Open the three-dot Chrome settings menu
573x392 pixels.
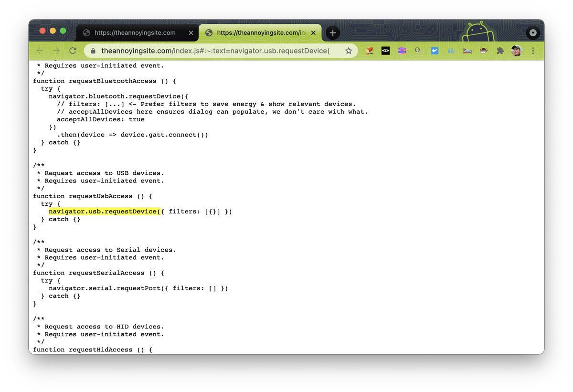coord(533,50)
